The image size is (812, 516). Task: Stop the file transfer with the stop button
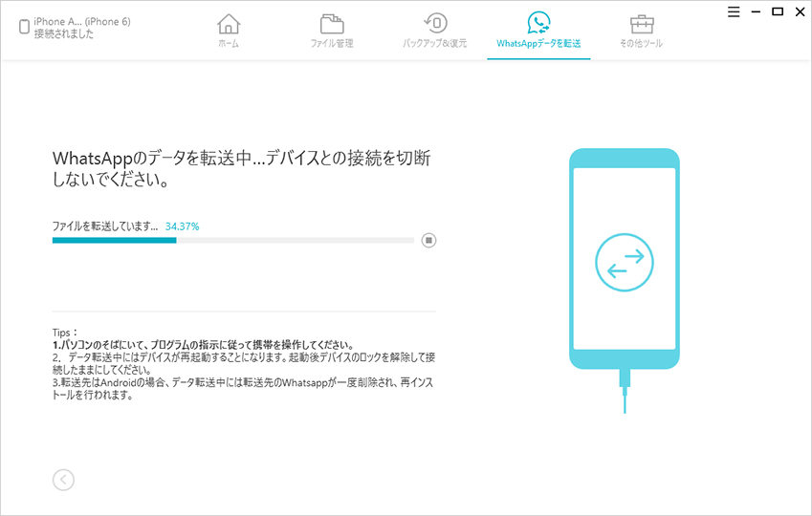click(x=428, y=240)
